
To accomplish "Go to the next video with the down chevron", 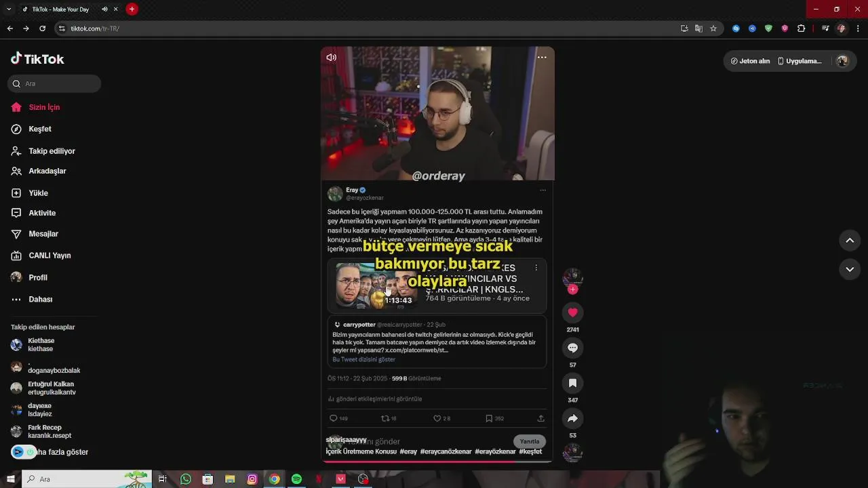I will (x=850, y=269).
